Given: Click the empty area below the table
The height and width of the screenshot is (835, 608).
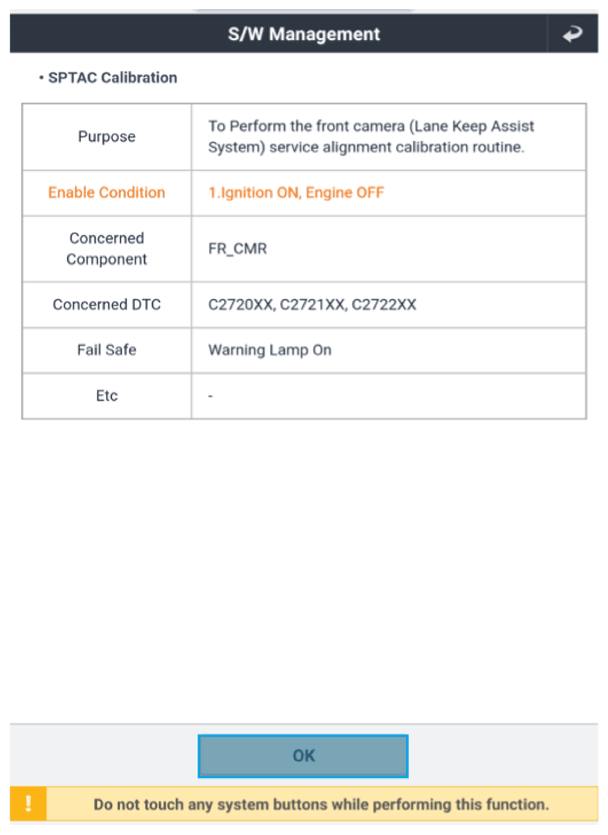Looking at the screenshot, I should tap(304, 570).
